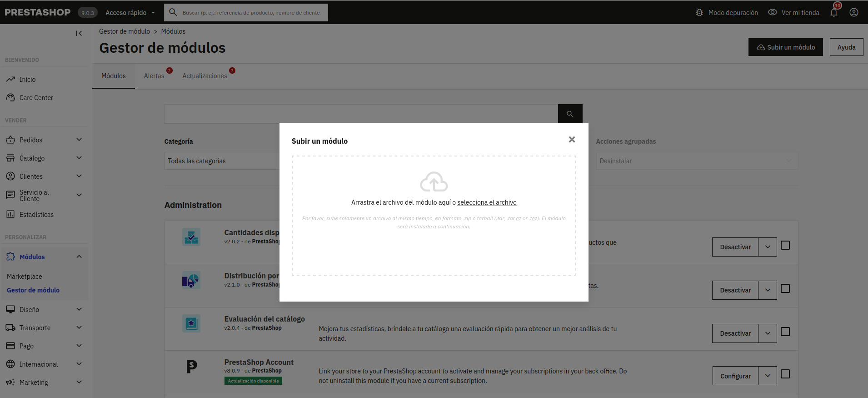
Task: Click the selecciona el archivo link
Action: (x=487, y=202)
